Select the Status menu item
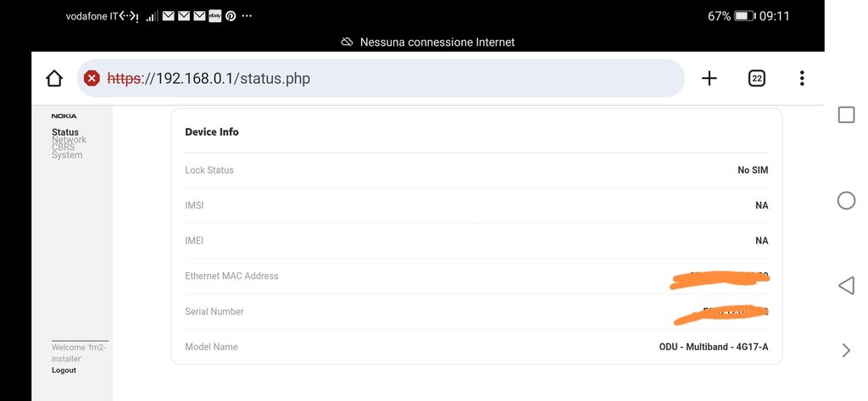Viewport: 868px width, 401px height. coord(65,132)
